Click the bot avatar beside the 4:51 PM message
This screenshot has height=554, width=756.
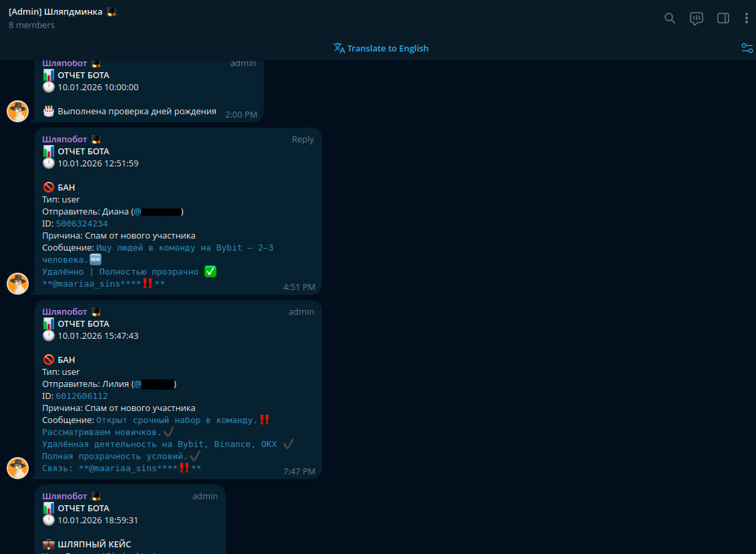coord(18,283)
